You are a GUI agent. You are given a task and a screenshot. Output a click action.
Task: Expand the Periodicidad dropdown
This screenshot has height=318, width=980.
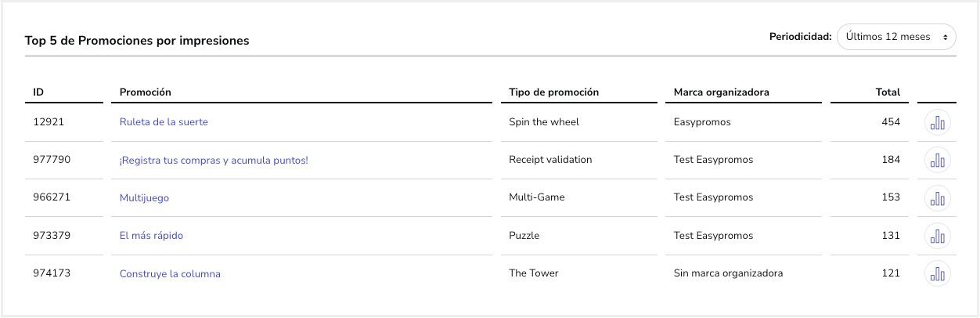click(x=896, y=37)
